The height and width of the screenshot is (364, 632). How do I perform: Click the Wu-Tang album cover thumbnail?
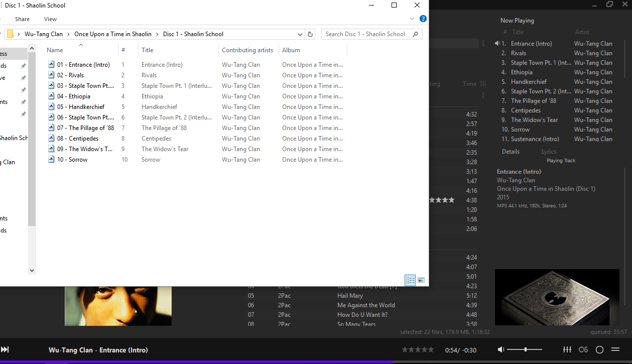557,297
